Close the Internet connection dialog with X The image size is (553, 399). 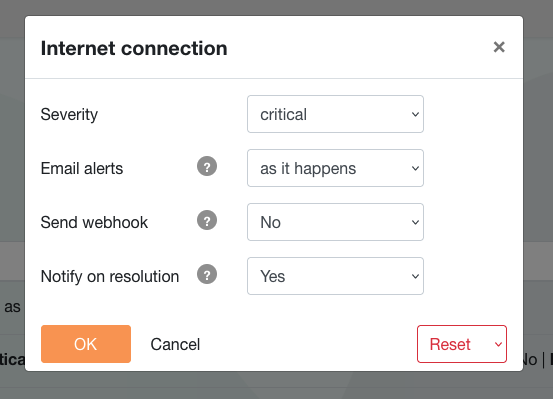click(x=499, y=47)
